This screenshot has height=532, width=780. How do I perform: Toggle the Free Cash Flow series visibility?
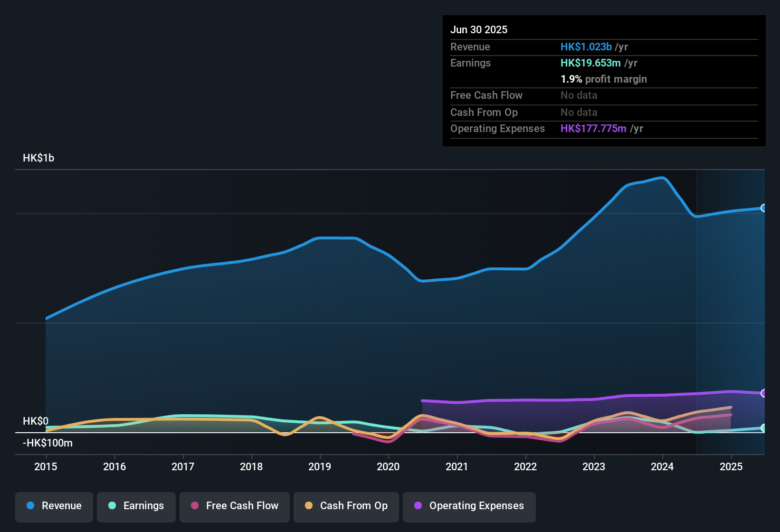(x=234, y=506)
